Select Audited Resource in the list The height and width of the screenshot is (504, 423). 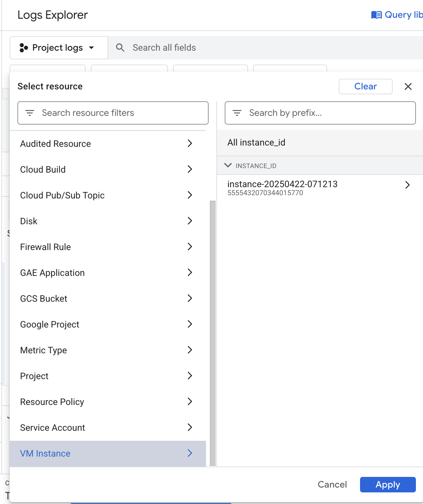[108, 144]
